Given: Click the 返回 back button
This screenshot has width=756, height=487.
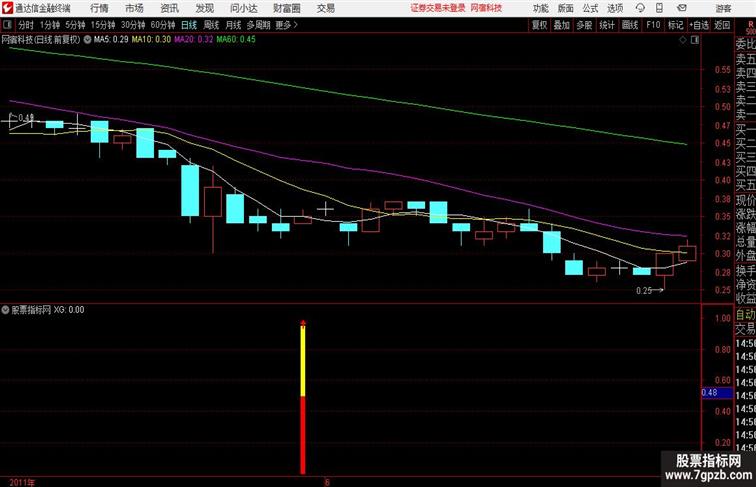Looking at the screenshot, I should coord(722,25).
